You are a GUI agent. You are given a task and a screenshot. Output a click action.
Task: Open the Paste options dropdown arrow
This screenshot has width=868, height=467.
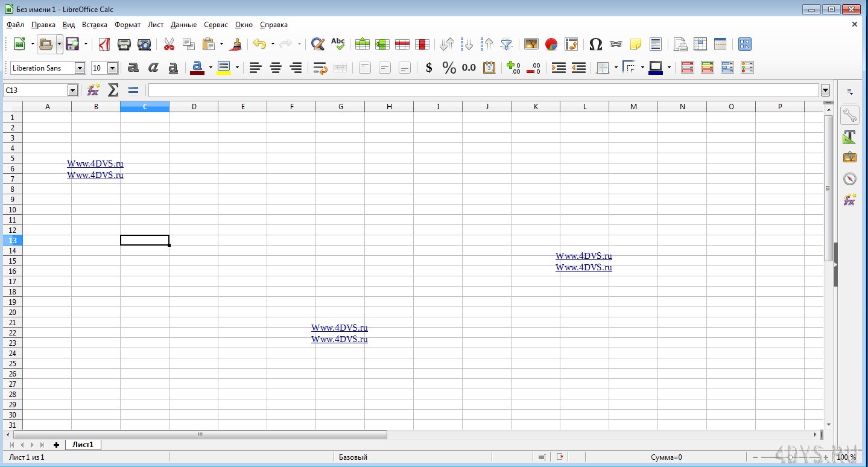221,44
